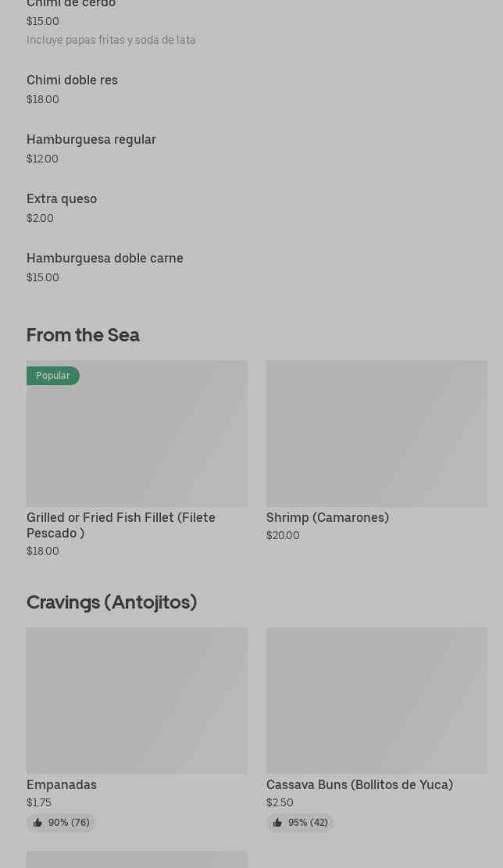Viewport: 503px width, 868px height.
Task: Select Hamburguesa regular item
Action: 91,140
